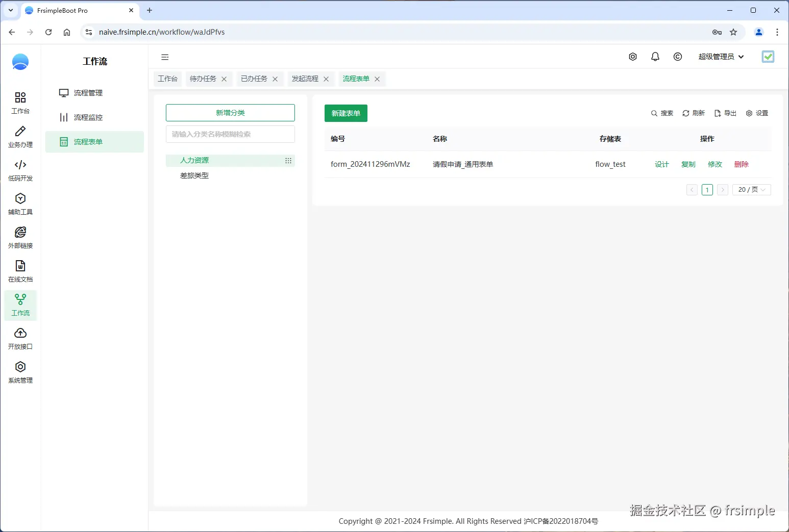This screenshot has width=789, height=532.
Task: Click the browser home button
Action: click(67, 32)
